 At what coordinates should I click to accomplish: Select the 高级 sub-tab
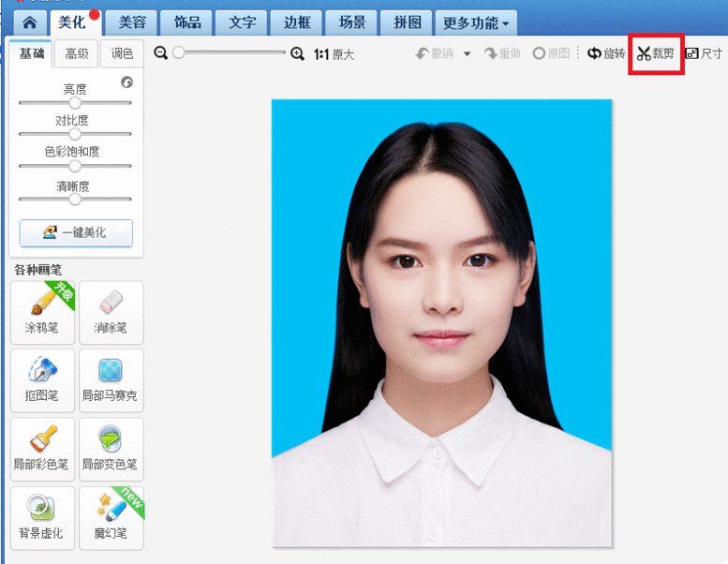77,53
